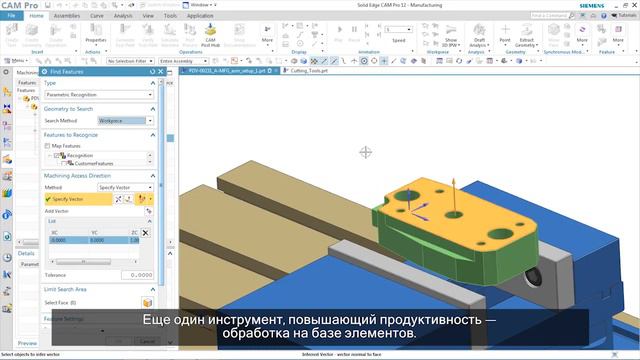Open the Extract Geometry tool
Screen dimensions: 640x360
click(527, 36)
